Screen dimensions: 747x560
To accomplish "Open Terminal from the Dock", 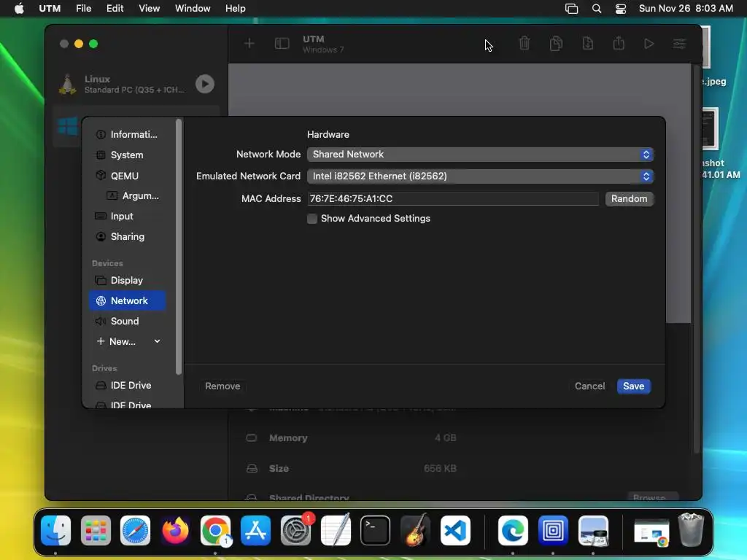I will click(376, 530).
